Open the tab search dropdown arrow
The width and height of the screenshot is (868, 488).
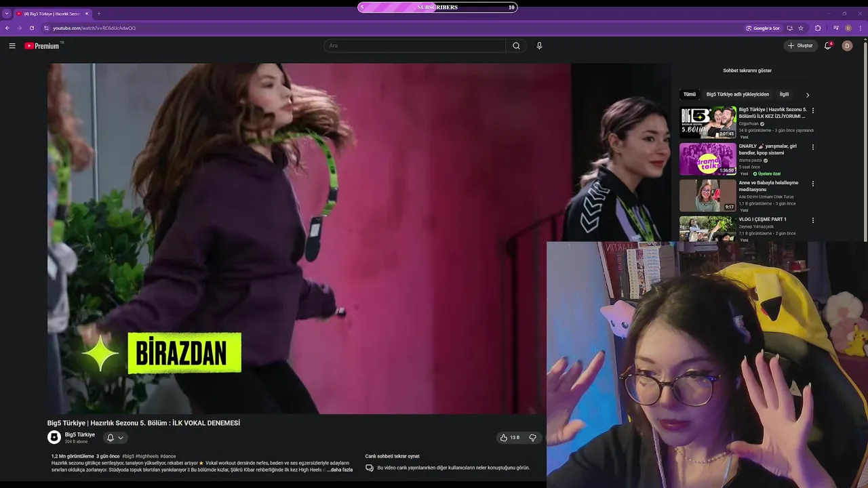(x=7, y=14)
